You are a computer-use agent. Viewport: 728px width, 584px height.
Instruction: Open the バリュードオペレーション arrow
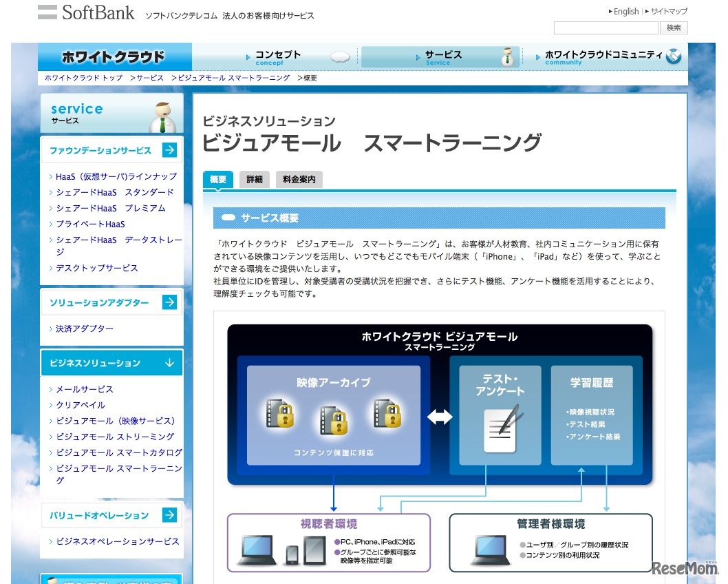point(169,515)
